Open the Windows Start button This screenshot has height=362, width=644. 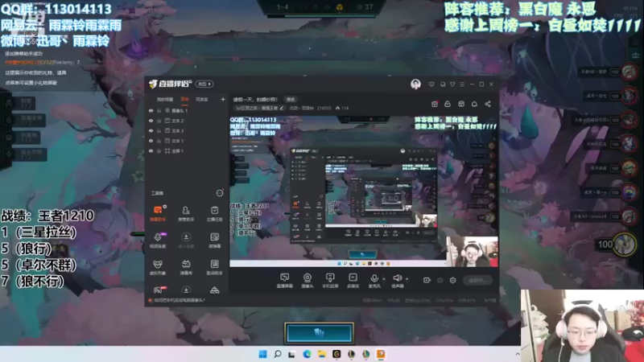(x=263, y=354)
